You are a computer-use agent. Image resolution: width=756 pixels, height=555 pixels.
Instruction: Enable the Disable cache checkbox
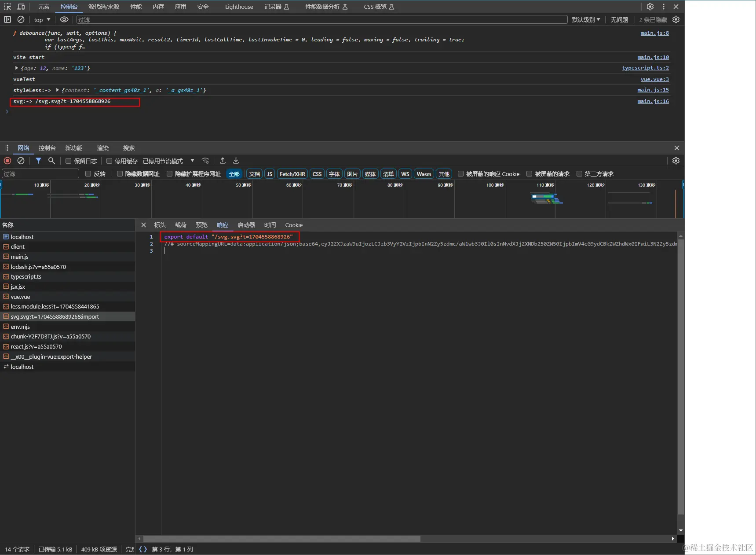(109, 161)
